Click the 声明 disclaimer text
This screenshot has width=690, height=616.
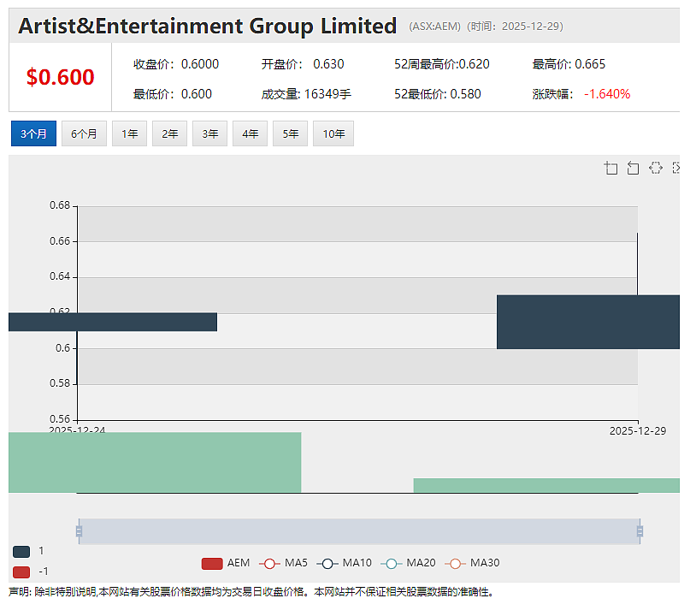(x=251, y=592)
